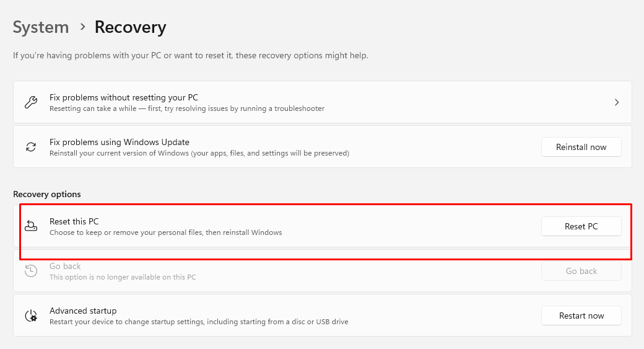Click the breadcrumb chevron between System and Recovery
Image resolution: width=644 pixels, height=349 pixels.
tap(82, 27)
